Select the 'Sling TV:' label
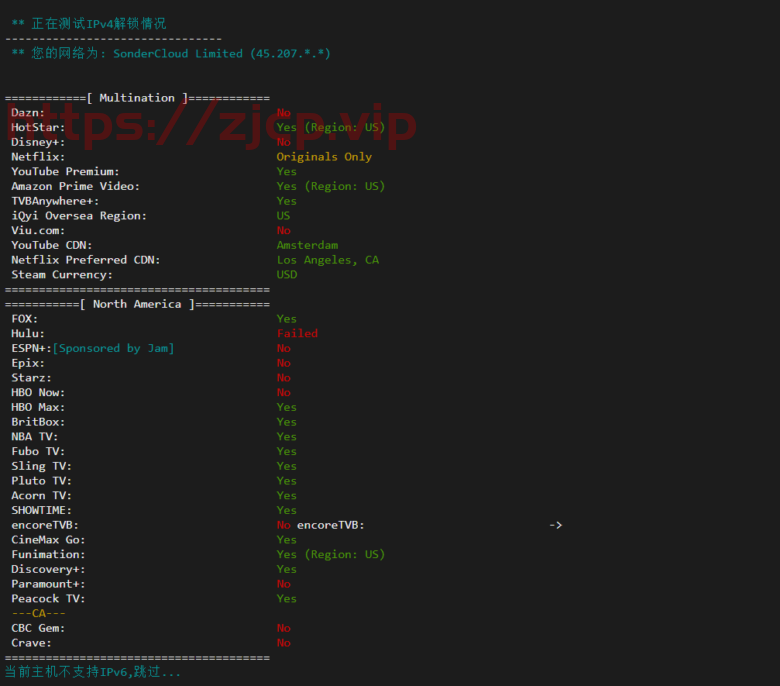The height and width of the screenshot is (686, 780). coord(42,466)
